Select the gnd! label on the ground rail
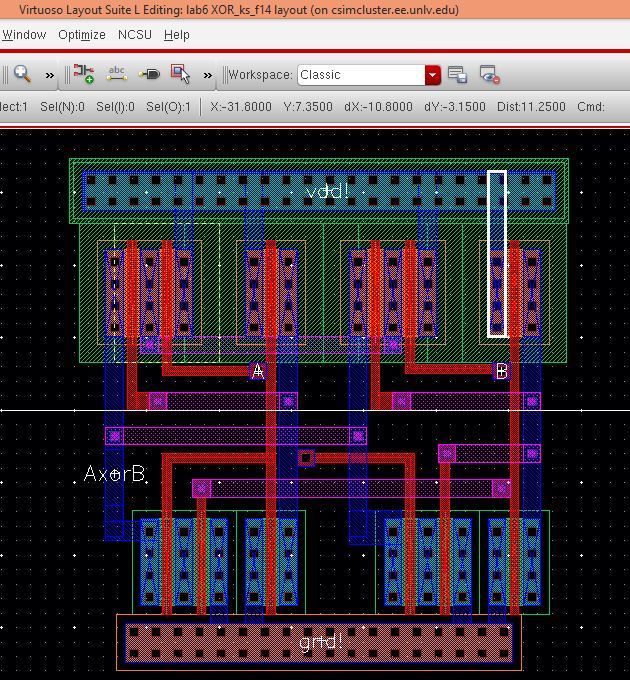The image size is (630, 680). click(322, 643)
